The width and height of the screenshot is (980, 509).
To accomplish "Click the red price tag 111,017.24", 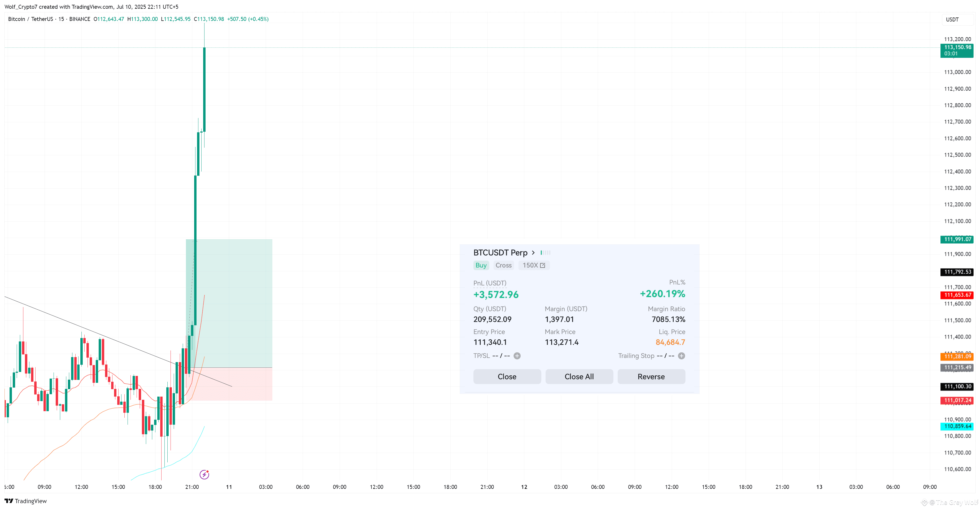I will click(x=957, y=400).
